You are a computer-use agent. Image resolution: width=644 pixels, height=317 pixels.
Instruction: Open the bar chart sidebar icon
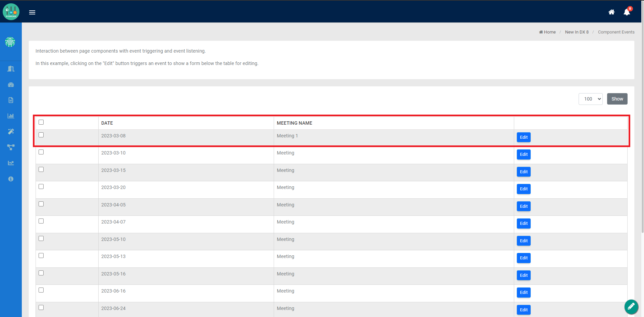coord(11,116)
